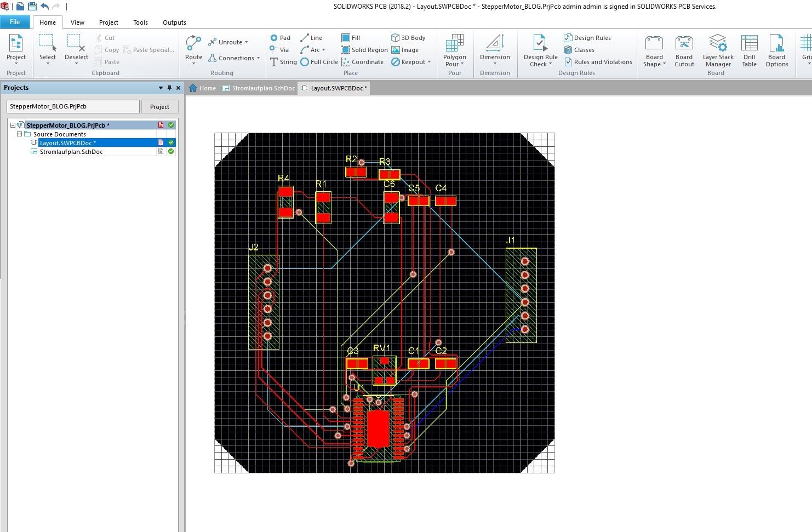The height and width of the screenshot is (532, 812).
Task: Switch to the Stromlaufplan.SchDoc document tab
Action: 259,88
